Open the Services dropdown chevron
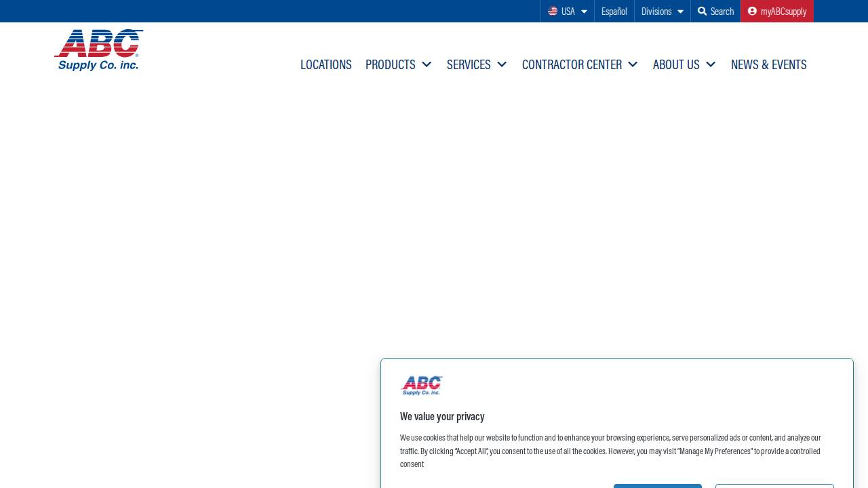The height and width of the screenshot is (488, 868). [x=502, y=64]
